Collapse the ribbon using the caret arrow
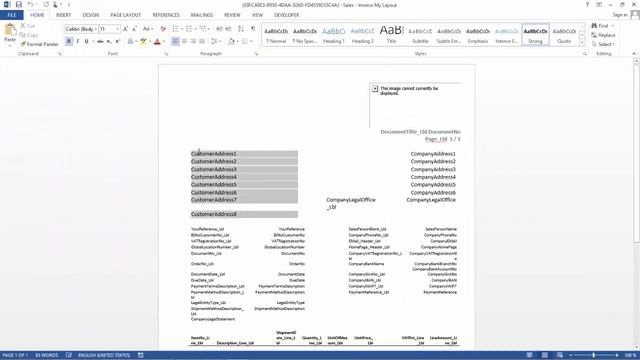The width and height of the screenshot is (640, 360). 634,54
